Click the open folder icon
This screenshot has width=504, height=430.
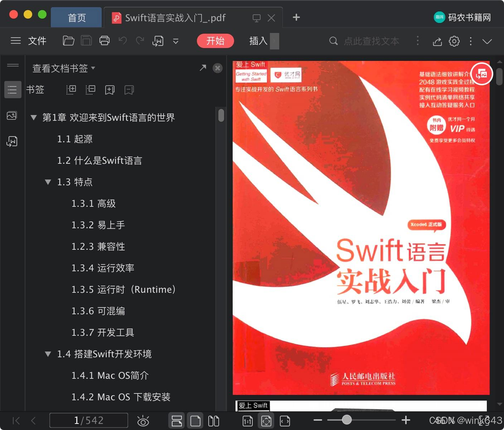(68, 41)
